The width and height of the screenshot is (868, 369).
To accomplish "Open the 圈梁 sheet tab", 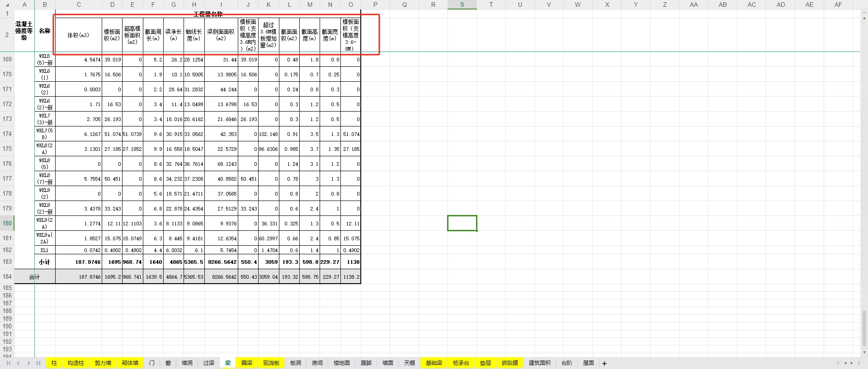I will click(247, 363).
